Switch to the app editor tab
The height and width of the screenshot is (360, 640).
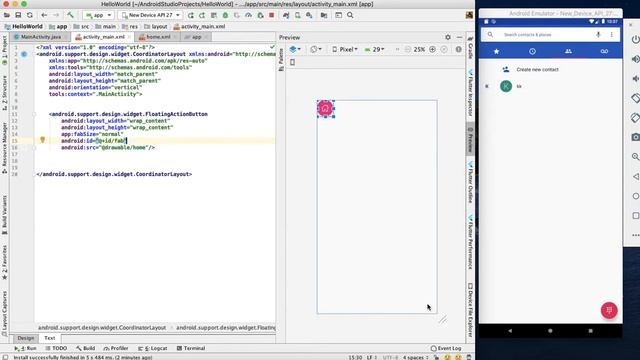pyautogui.click(x=196, y=37)
